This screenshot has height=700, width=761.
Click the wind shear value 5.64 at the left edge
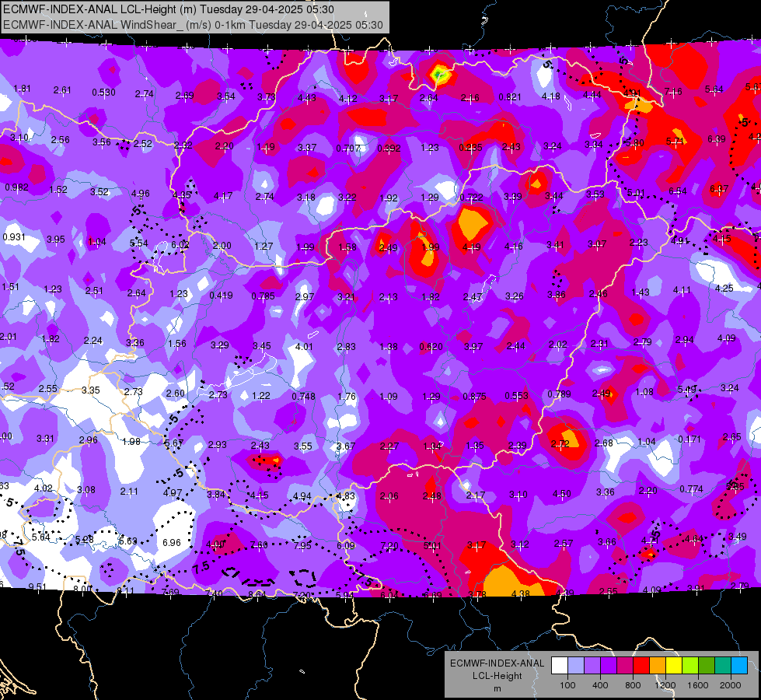click(40, 537)
